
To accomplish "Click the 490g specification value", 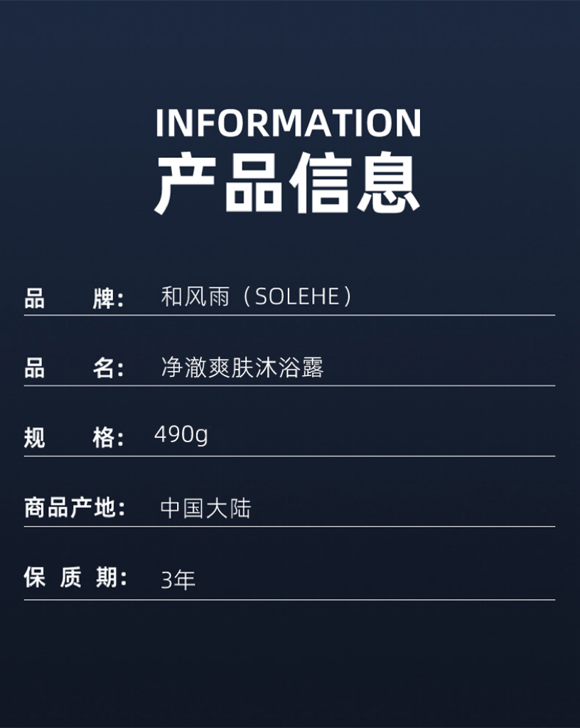I will click(x=181, y=436).
